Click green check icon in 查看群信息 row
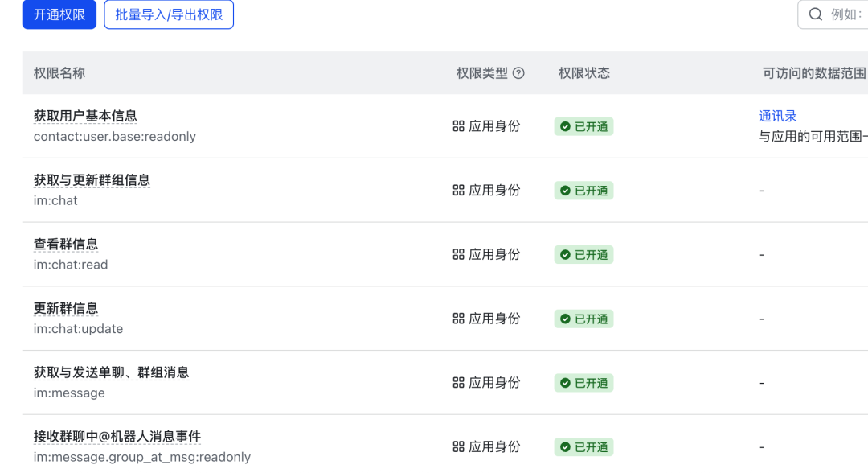This screenshot has width=868, height=473. (x=566, y=255)
